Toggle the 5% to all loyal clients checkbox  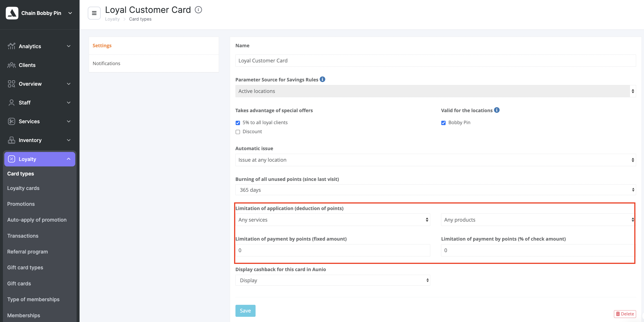[238, 123]
